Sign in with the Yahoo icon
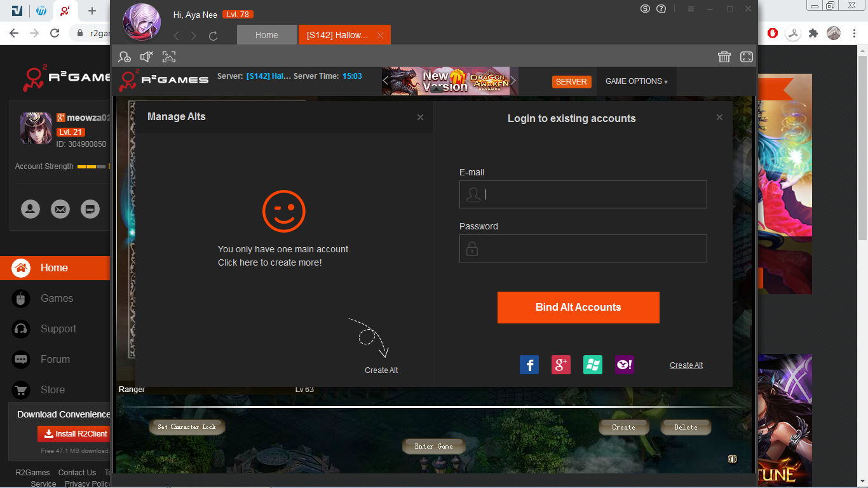The height and width of the screenshot is (488, 868). click(x=624, y=365)
